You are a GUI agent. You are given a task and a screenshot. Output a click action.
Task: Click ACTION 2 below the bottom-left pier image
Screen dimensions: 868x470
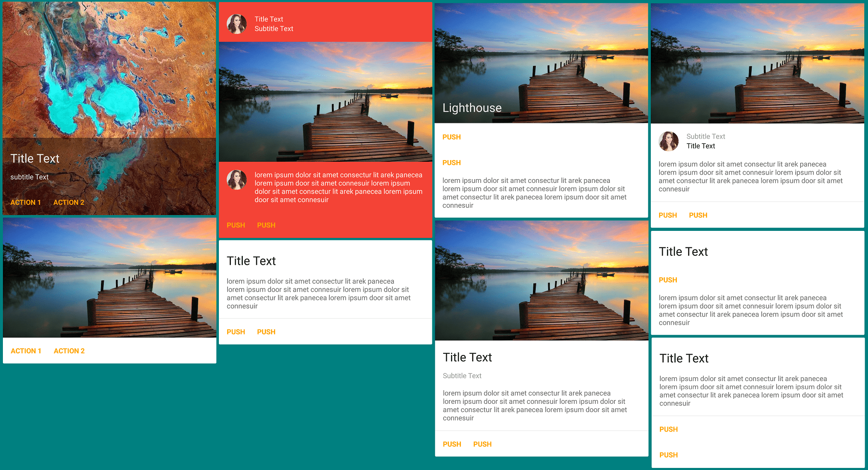69,350
